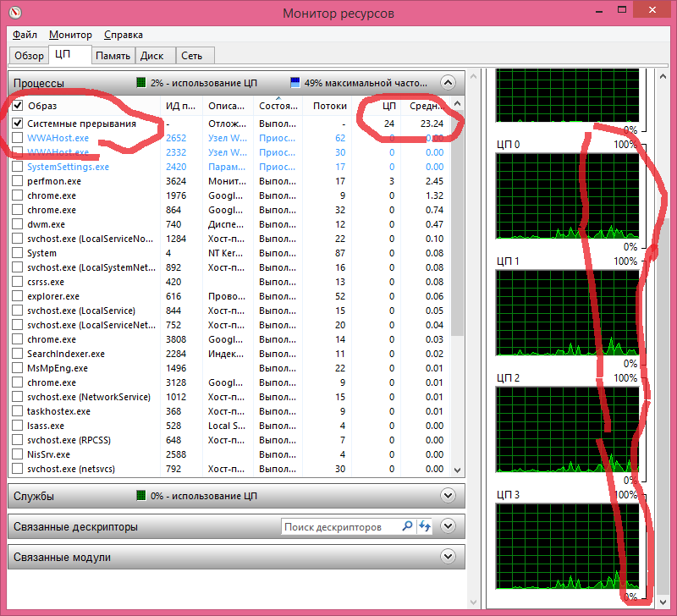The width and height of the screenshot is (677, 616).
Task: Switch to the Обзор tab
Action: point(29,56)
